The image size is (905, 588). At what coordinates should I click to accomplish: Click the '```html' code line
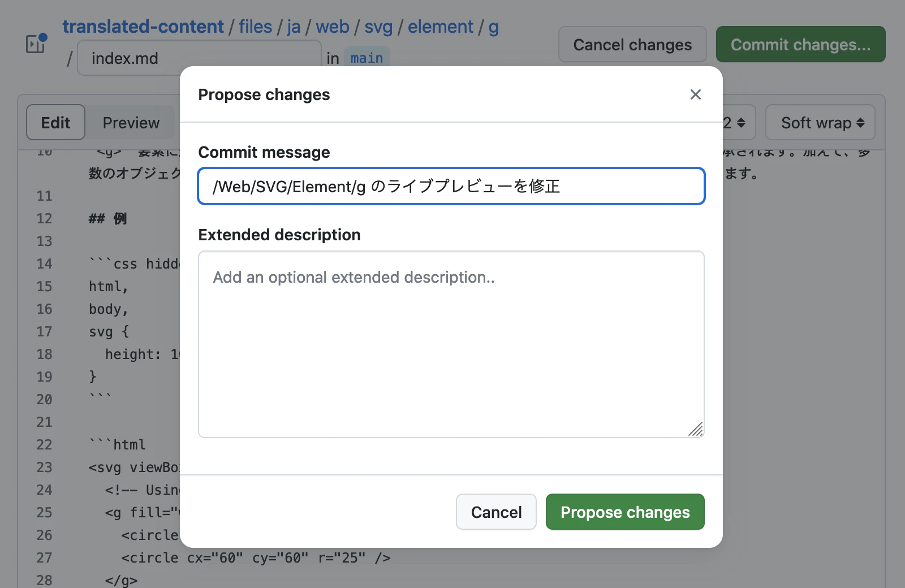117,444
